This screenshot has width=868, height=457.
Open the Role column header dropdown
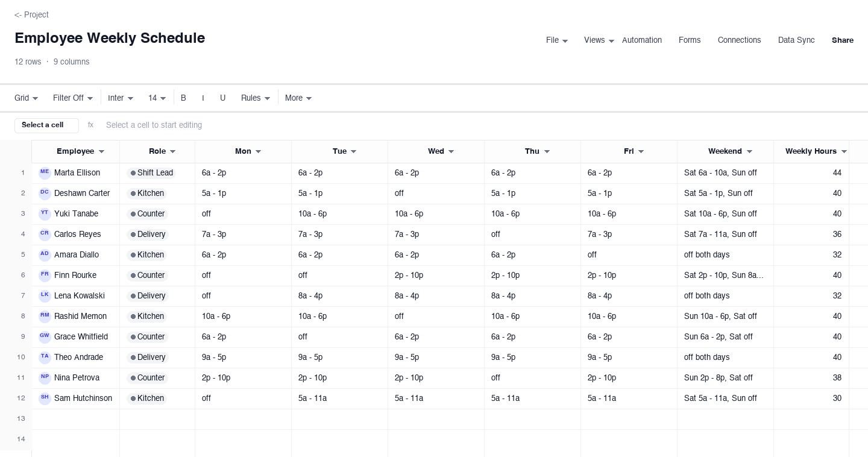pos(172,152)
